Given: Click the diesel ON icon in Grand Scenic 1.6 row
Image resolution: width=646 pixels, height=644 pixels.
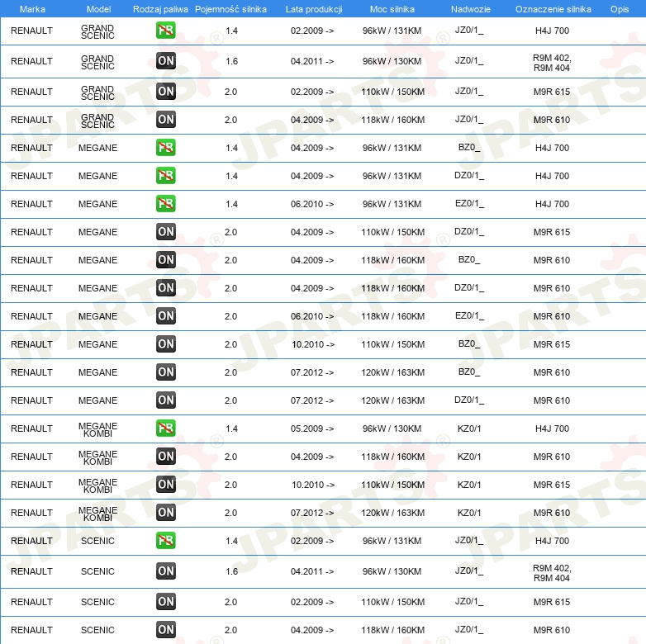Looking at the screenshot, I should click(x=165, y=60).
